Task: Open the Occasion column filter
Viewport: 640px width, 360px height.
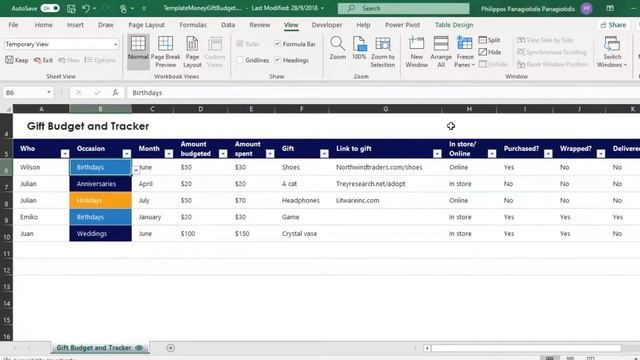Action: [x=127, y=153]
